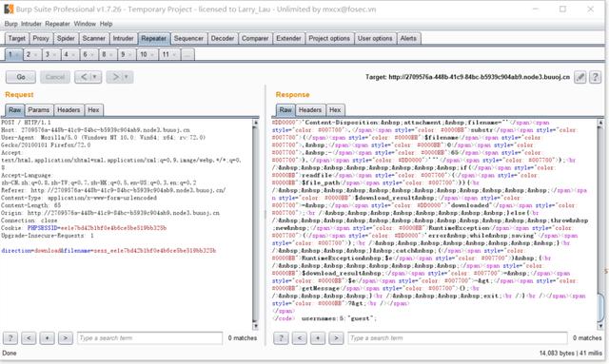Switch to the Decoder tab
This screenshot has width=609, height=364.
[222, 38]
